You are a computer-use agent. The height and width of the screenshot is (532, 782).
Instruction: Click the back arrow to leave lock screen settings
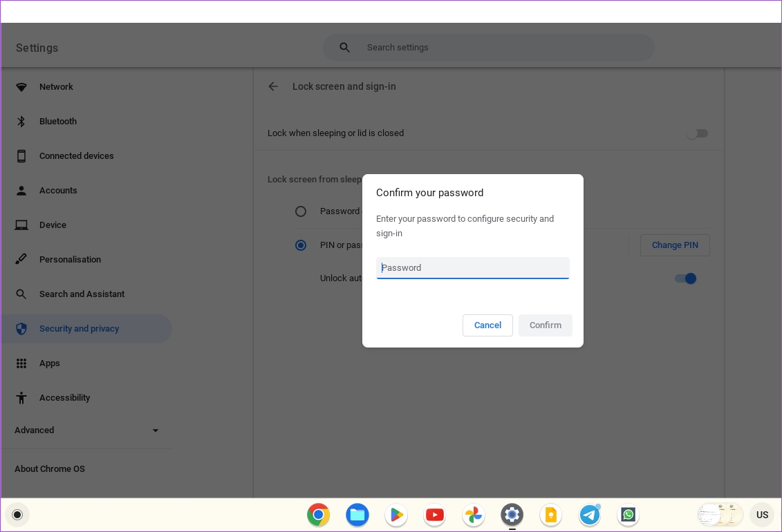(272, 86)
